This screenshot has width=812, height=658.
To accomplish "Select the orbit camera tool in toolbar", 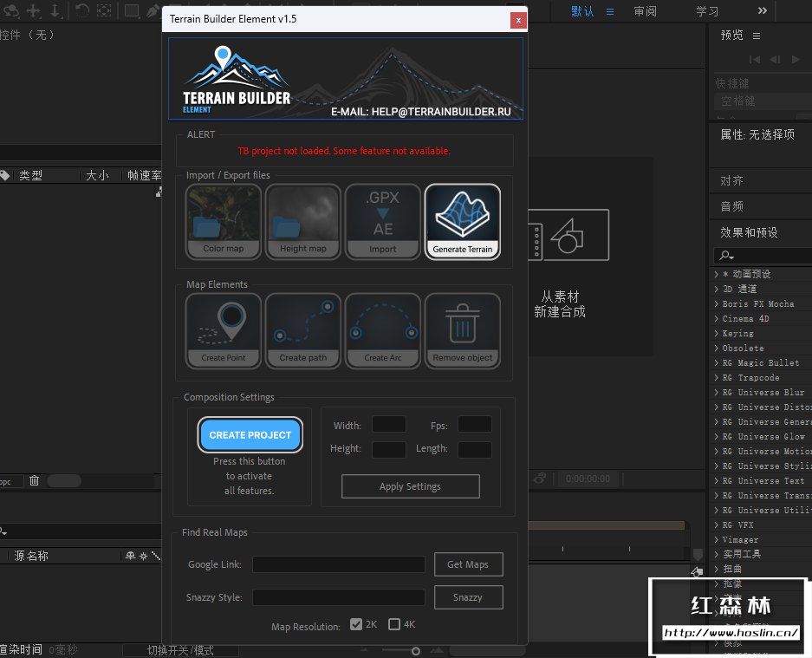I will pos(10,10).
